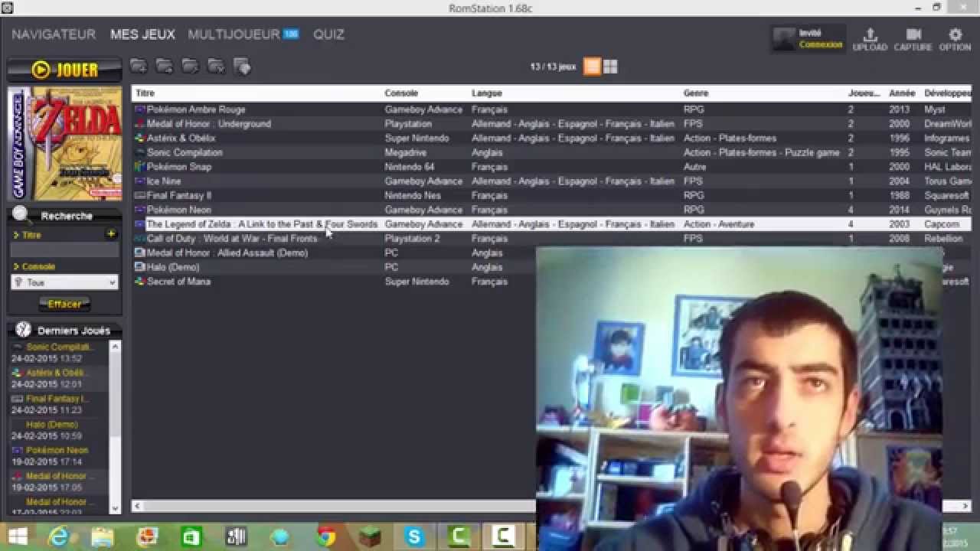Click Derniers Joués scrollbar up arrow
The width and height of the screenshot is (980, 551).
coord(116,346)
